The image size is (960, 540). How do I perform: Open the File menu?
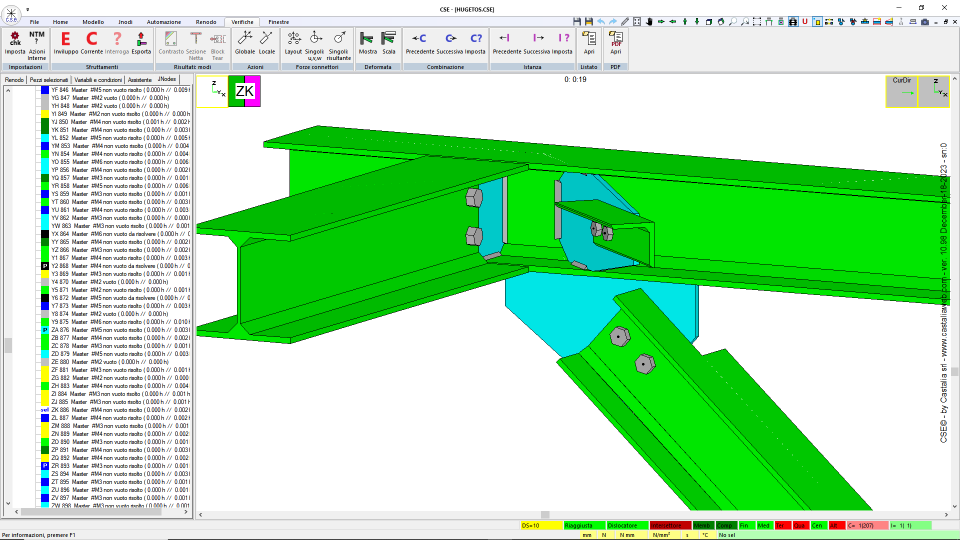[34, 22]
